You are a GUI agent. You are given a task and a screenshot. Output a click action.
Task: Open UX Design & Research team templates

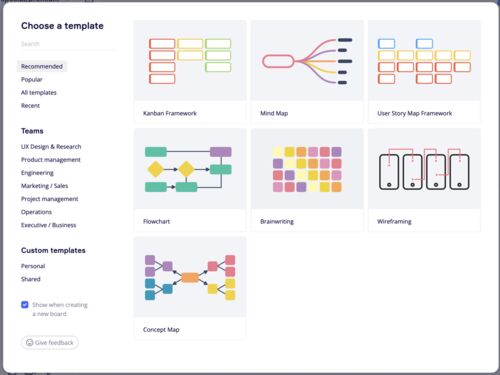pos(51,147)
